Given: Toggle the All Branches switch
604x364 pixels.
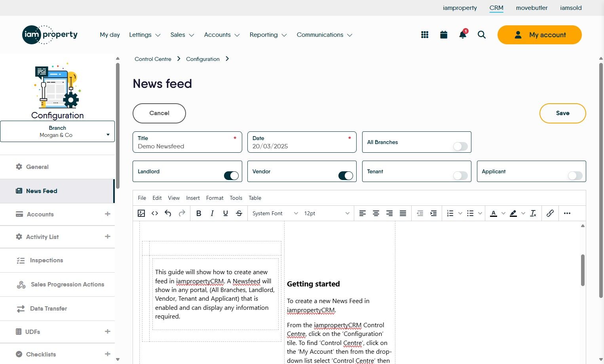Looking at the screenshot, I should click(x=460, y=146).
